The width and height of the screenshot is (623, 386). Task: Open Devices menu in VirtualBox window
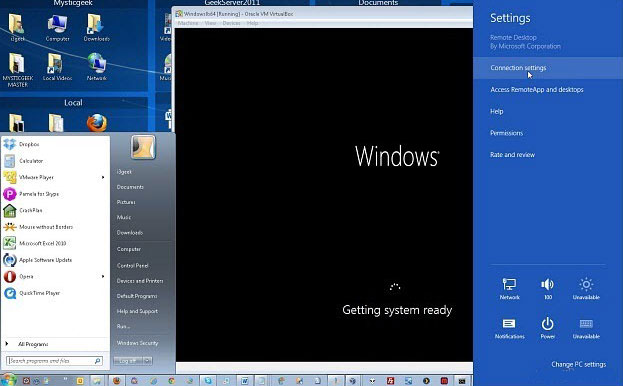[x=232, y=23]
